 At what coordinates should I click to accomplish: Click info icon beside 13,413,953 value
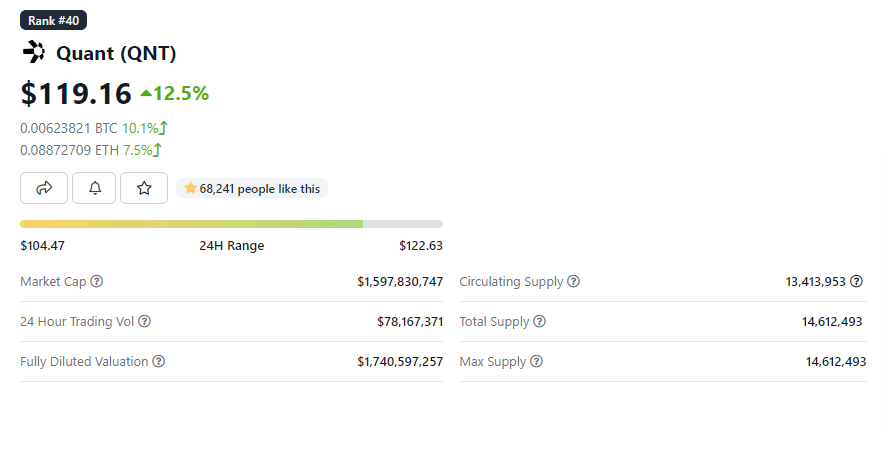pyautogui.click(x=857, y=282)
